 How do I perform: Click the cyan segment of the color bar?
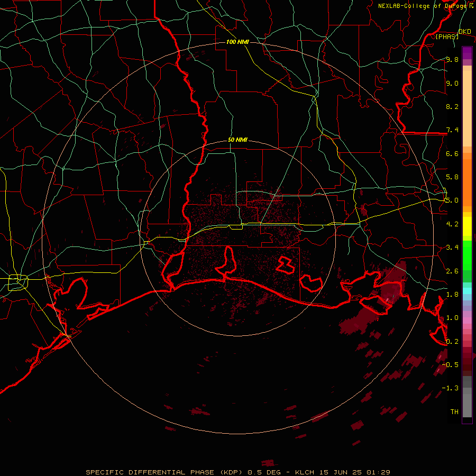click(x=467, y=291)
